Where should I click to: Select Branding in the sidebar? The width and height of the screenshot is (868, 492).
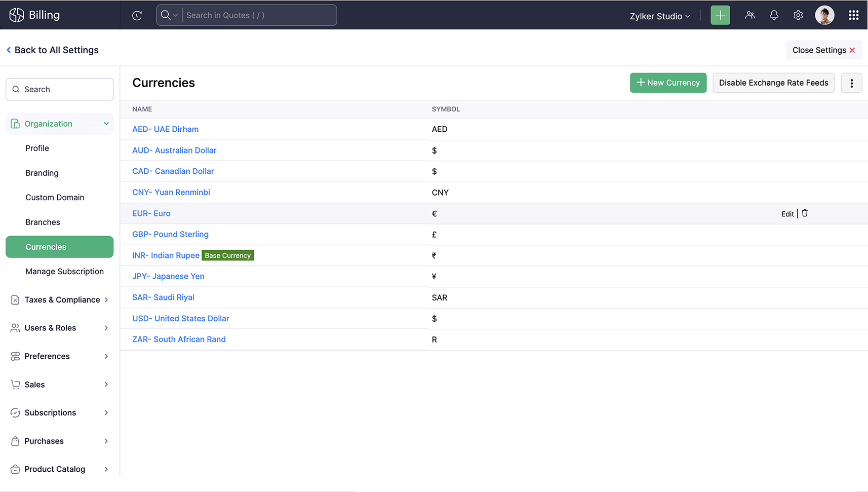tap(42, 173)
